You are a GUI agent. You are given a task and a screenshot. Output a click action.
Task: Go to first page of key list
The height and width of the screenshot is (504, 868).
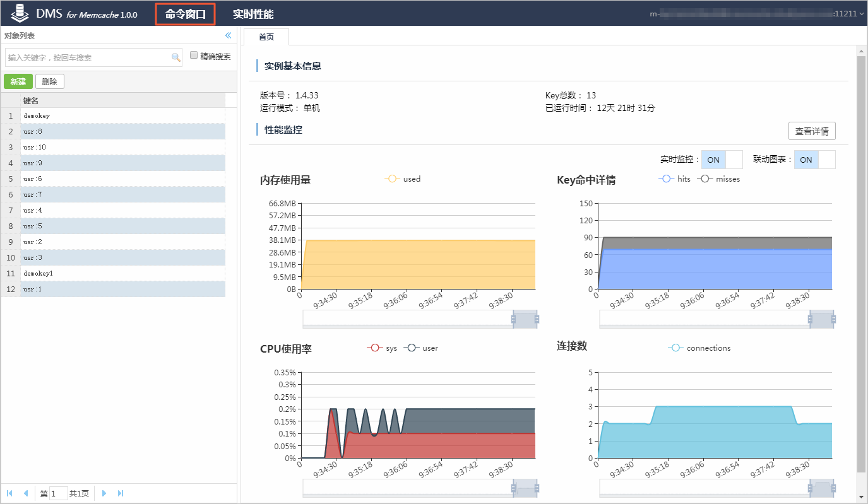tap(9, 493)
